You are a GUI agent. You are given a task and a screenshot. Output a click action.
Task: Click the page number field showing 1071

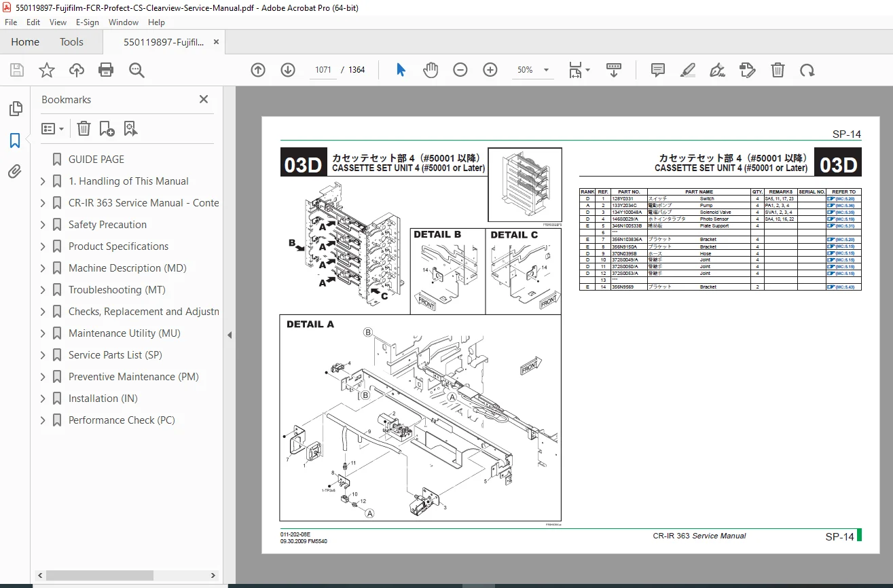pyautogui.click(x=323, y=70)
